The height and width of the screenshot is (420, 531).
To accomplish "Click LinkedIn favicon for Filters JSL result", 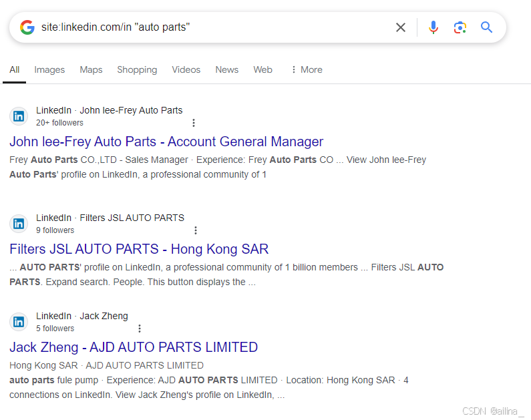I will click(x=19, y=224).
